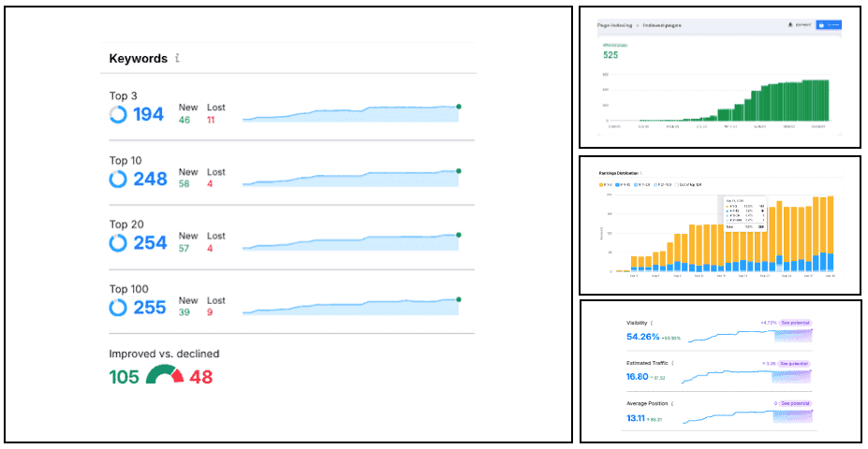Click the Top 100 count 255

150,308
